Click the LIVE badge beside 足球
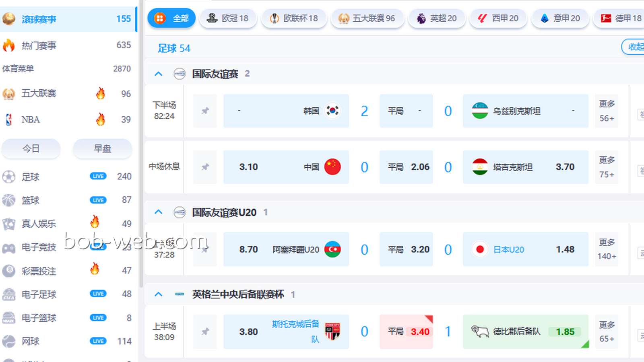The image size is (644, 362). point(98,176)
